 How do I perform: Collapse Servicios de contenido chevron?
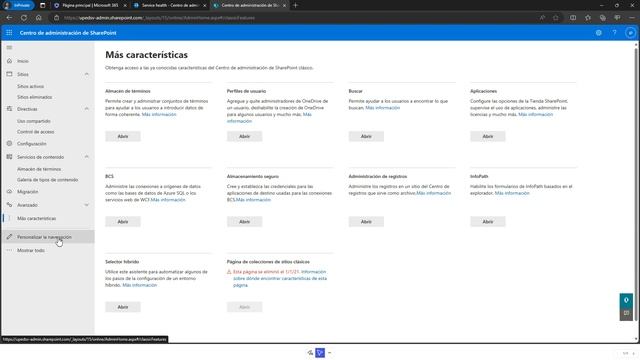tap(87, 157)
